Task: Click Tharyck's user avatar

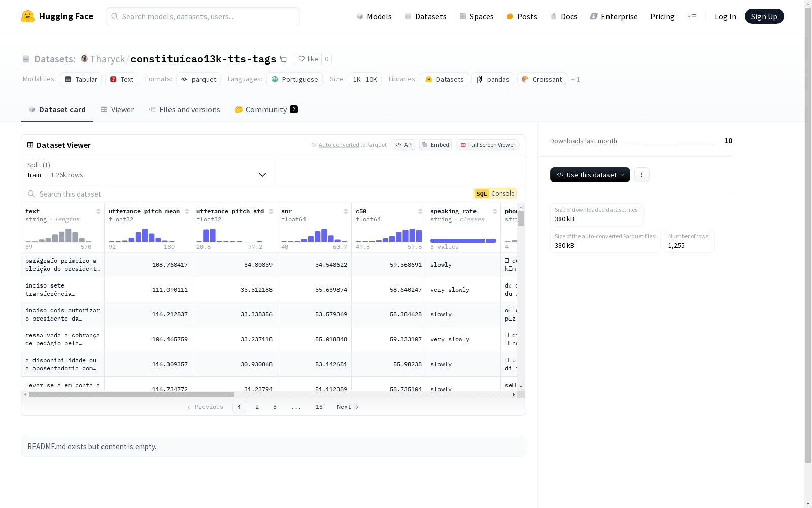Action: coord(84,59)
